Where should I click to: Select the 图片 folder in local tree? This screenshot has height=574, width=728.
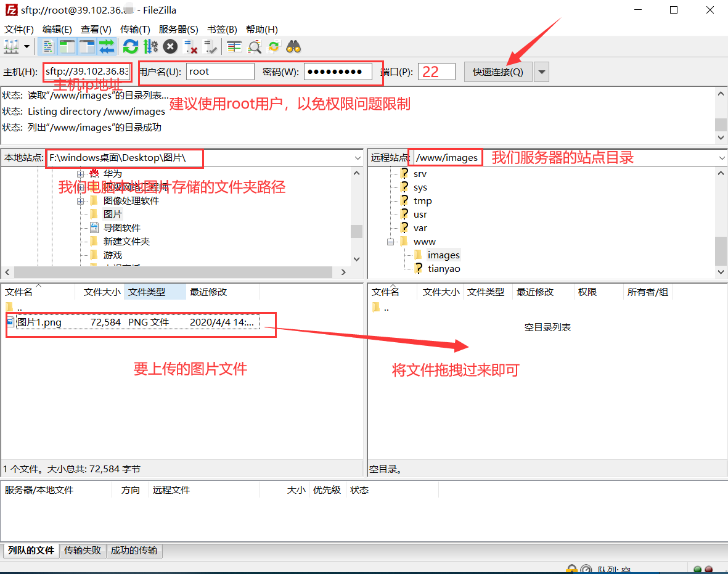pyautogui.click(x=112, y=214)
